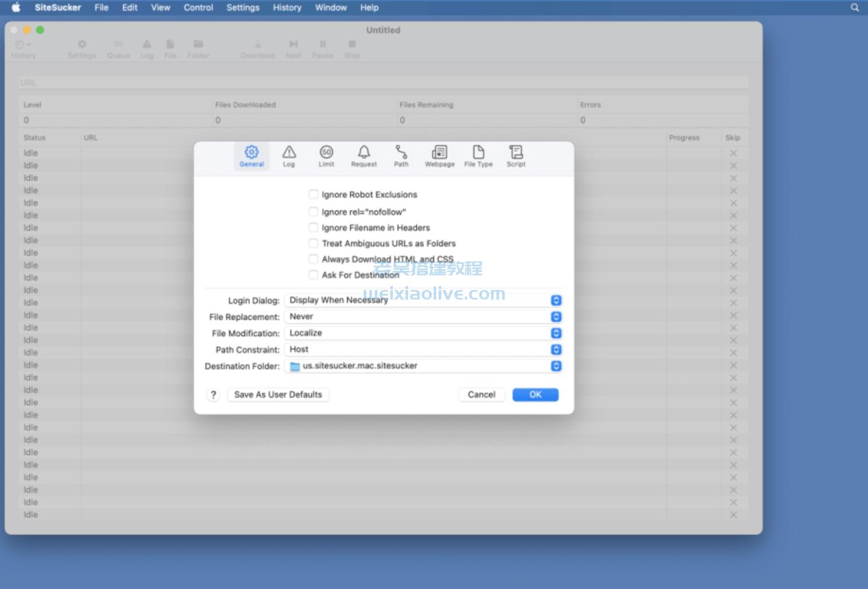
Task: Select the Limit settings icon
Action: (326, 156)
